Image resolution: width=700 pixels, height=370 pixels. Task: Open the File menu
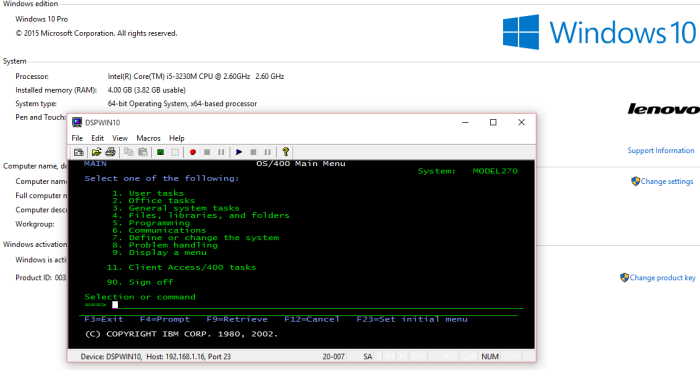click(77, 138)
